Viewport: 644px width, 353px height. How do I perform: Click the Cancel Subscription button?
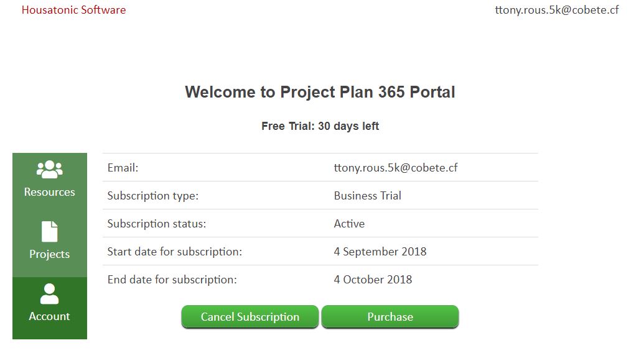pyautogui.click(x=250, y=316)
